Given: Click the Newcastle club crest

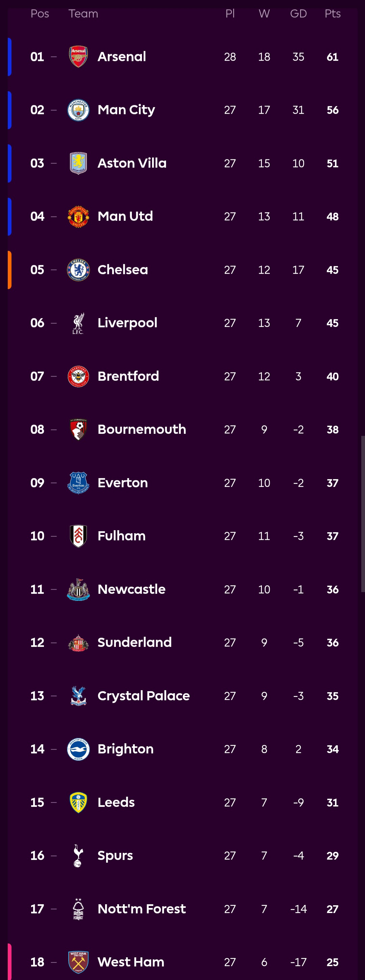Looking at the screenshot, I should click(x=78, y=589).
